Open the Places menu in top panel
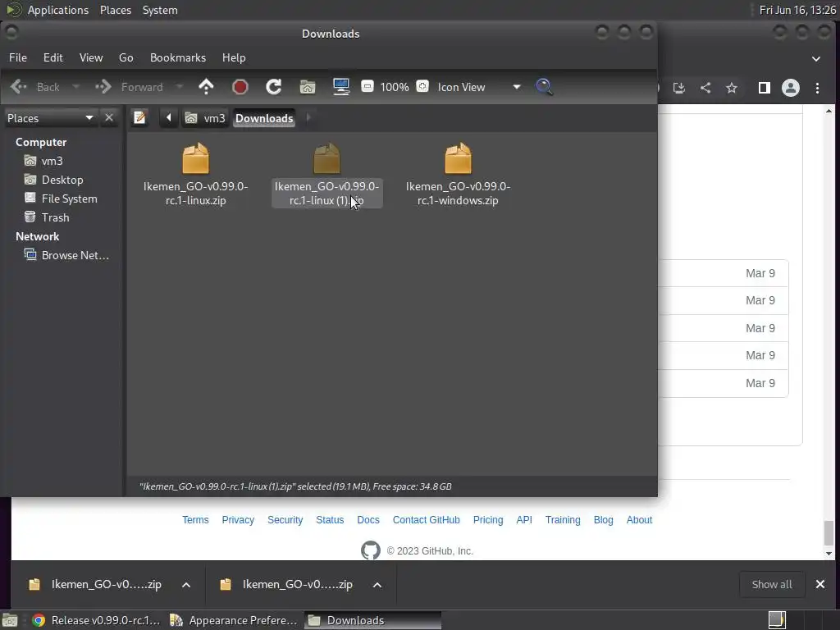The width and height of the screenshot is (840, 630). tap(115, 10)
